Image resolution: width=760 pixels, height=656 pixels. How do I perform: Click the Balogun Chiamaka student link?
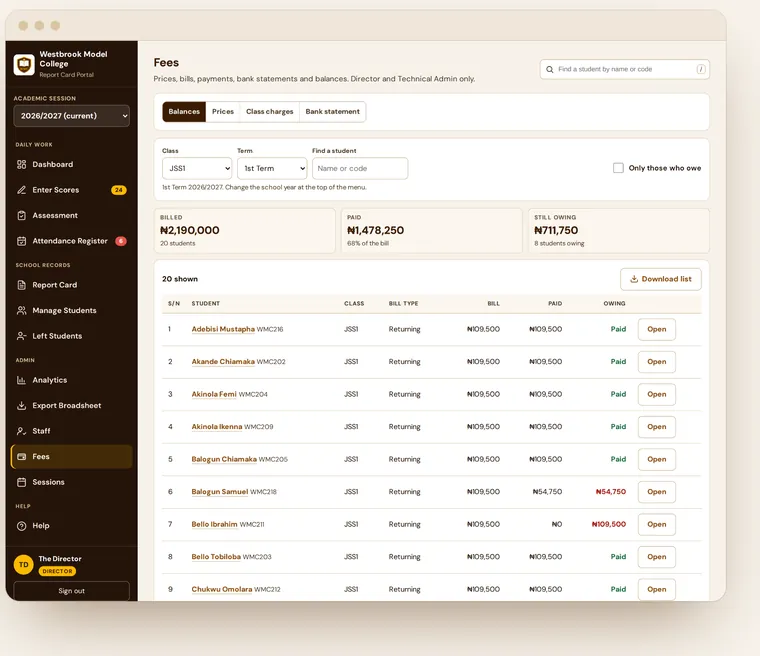tap(224, 459)
